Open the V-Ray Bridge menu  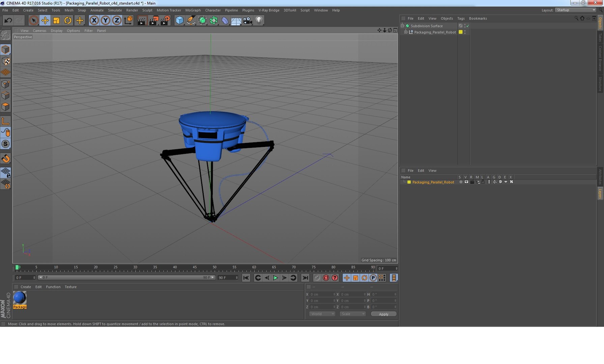coord(269,10)
